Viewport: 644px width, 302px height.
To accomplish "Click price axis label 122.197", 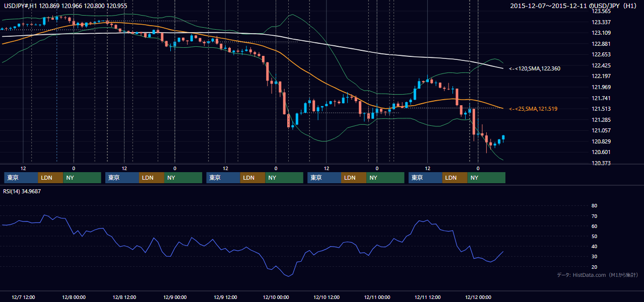I will pyautogui.click(x=601, y=77).
